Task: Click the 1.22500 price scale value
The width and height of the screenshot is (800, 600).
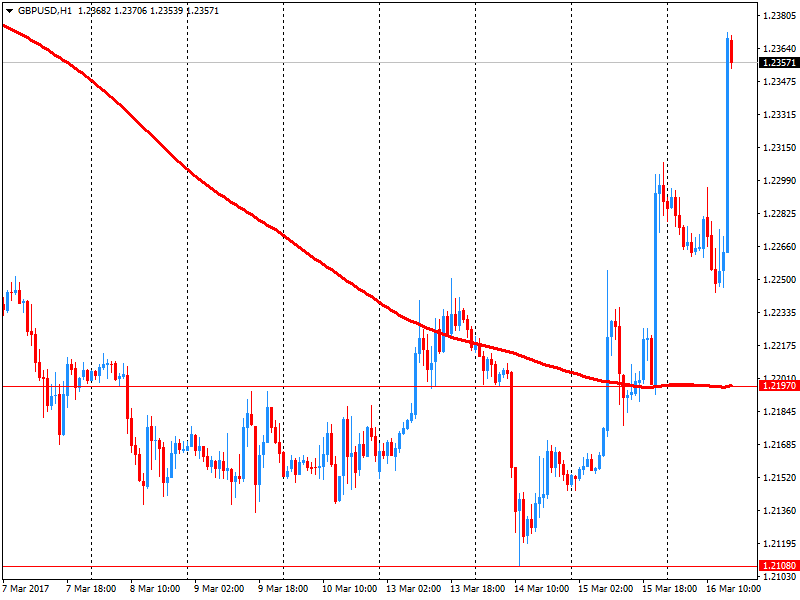Action: (779, 280)
